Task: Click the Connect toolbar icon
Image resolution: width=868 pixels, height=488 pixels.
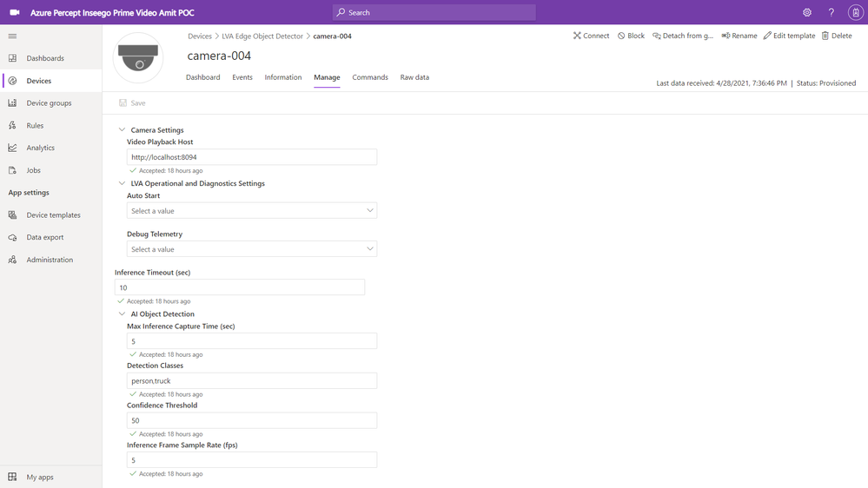Action: [x=577, y=36]
